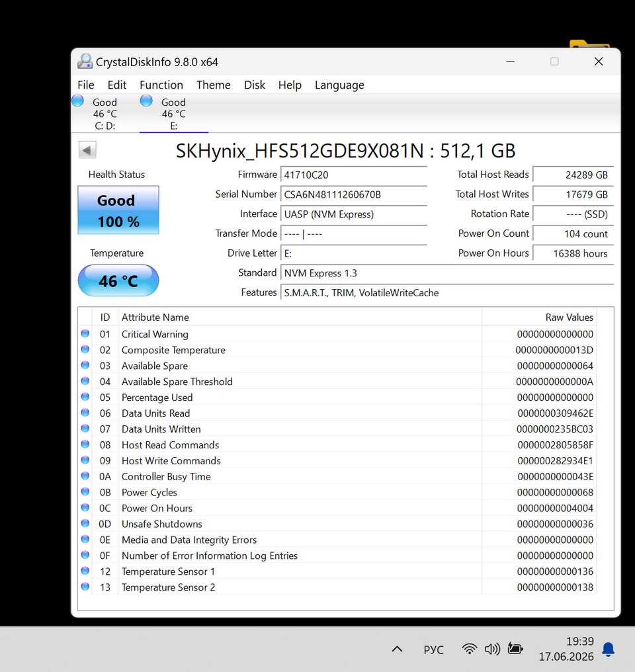Click status icon of Host Read Commands row
Image resolution: width=635 pixels, height=672 pixels.
[x=85, y=444]
